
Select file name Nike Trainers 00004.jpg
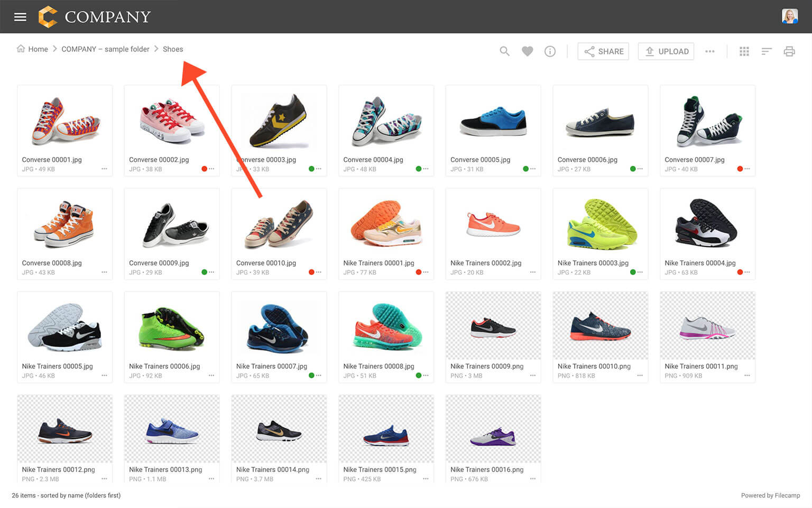tap(700, 263)
